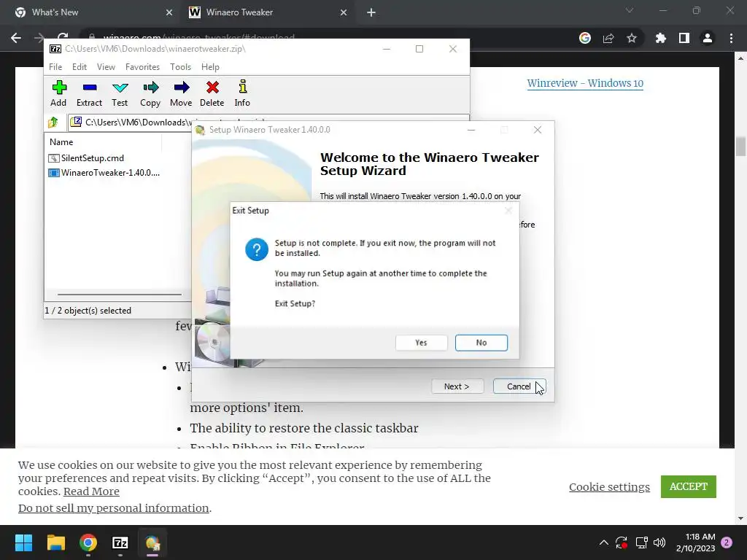Viewport: 747px width, 560px height.
Task: Open notification center badge
Action: point(727,542)
